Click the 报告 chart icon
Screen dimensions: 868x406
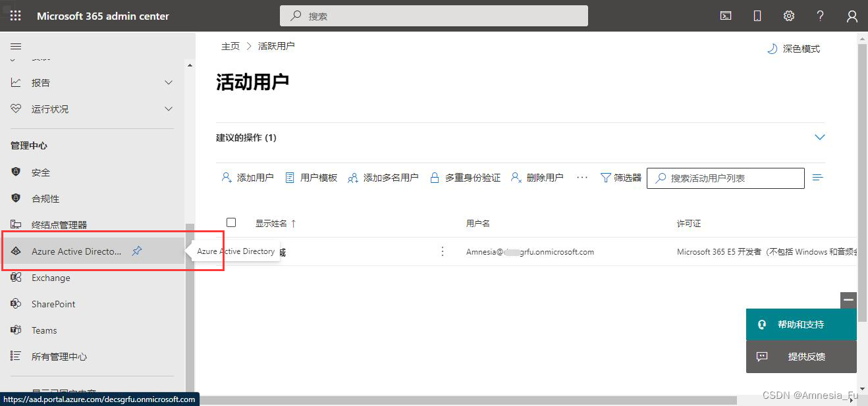coord(16,82)
